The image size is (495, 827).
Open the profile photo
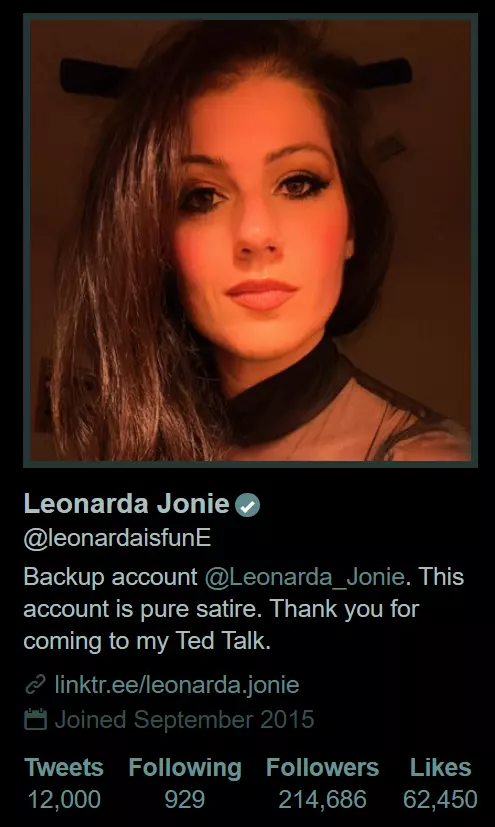coord(250,241)
